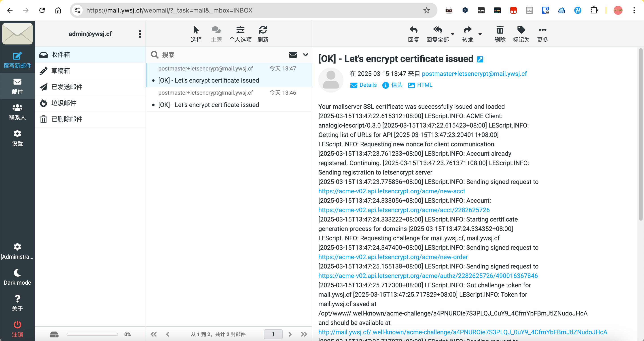The height and width of the screenshot is (341, 644).
Task: Open the 关于 about page
Action: coord(17,303)
